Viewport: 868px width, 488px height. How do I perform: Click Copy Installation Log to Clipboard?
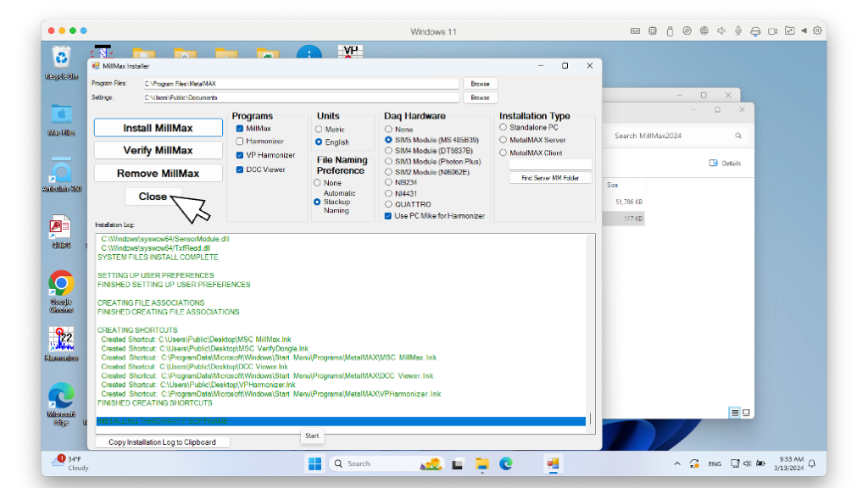tap(162, 442)
